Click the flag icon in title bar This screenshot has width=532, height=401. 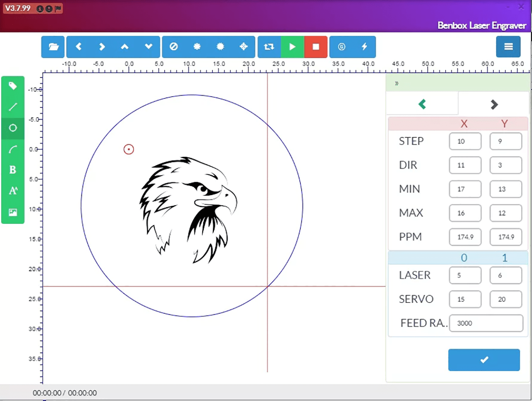pos(58,8)
